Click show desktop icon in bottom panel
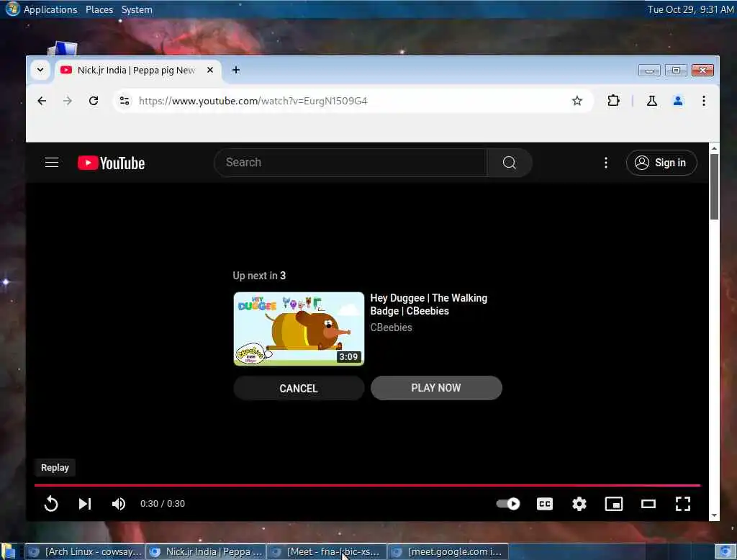 9,551
